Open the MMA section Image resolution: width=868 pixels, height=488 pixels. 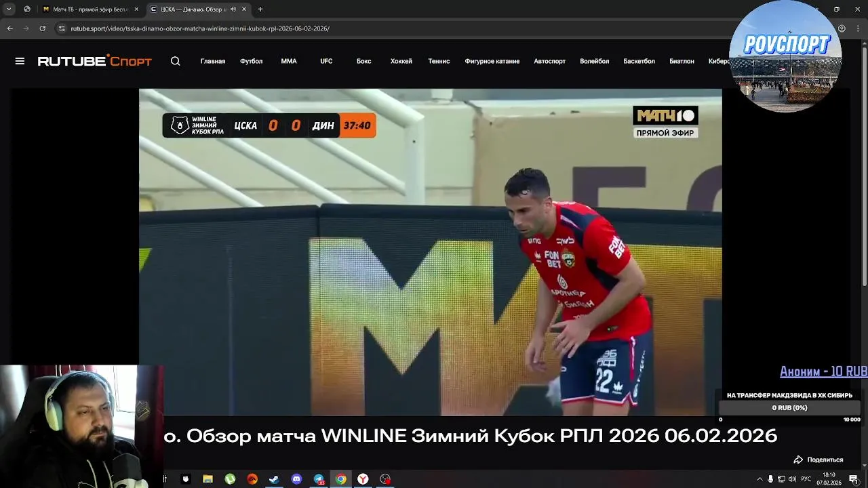pyautogui.click(x=289, y=61)
